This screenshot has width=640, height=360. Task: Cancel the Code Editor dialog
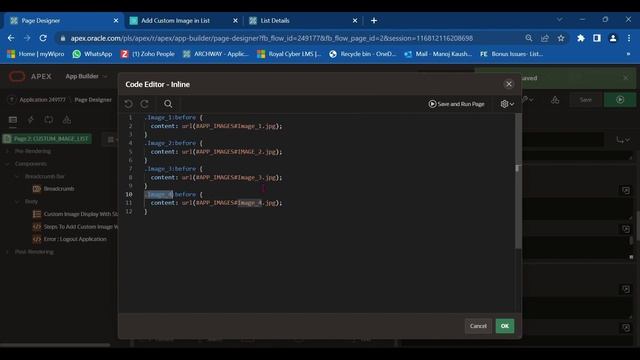[x=478, y=326]
